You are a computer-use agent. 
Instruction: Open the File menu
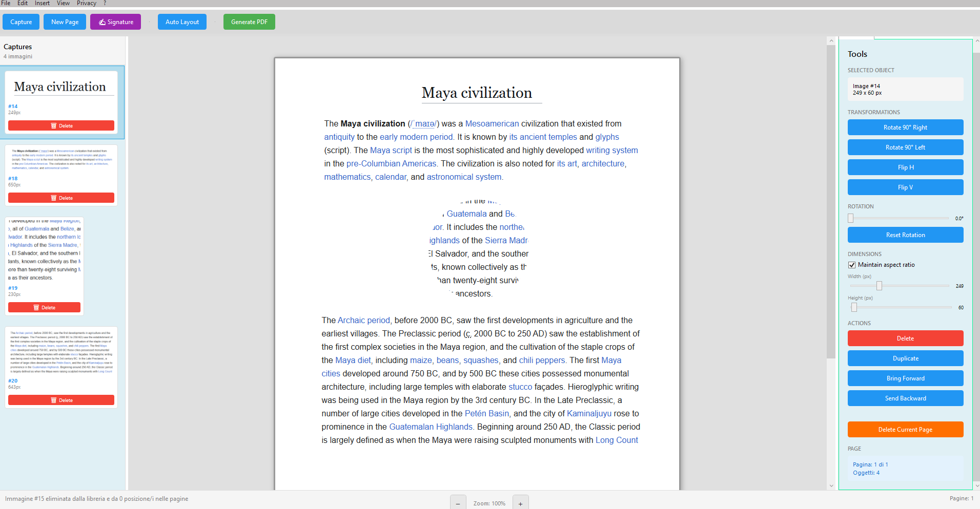pyautogui.click(x=6, y=3)
